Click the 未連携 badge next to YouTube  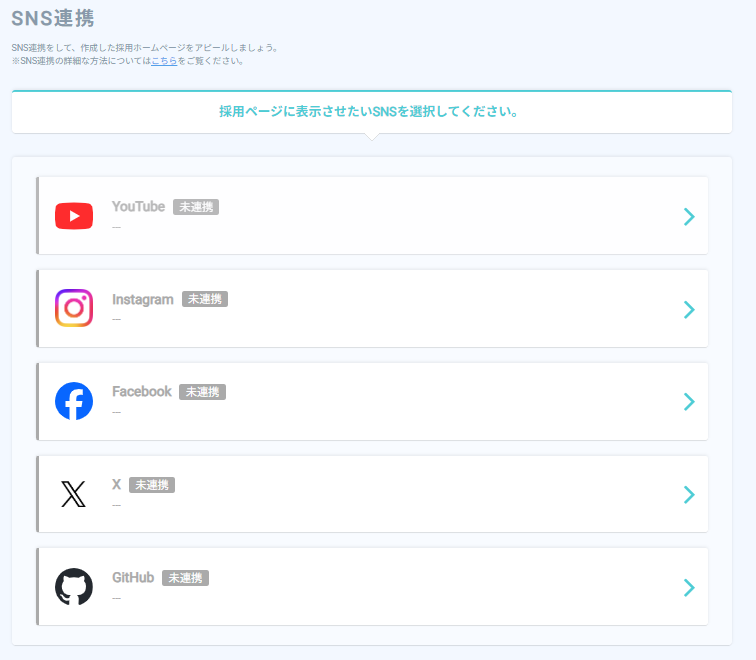tap(195, 207)
